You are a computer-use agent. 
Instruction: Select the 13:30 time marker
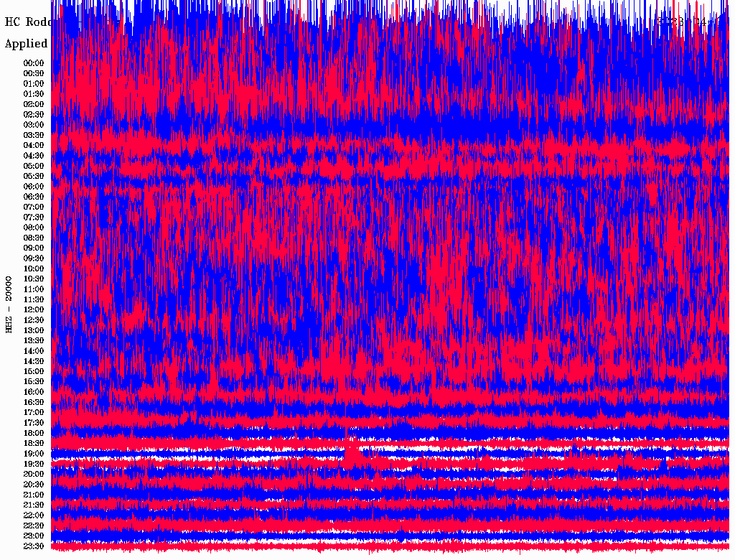coord(34,340)
